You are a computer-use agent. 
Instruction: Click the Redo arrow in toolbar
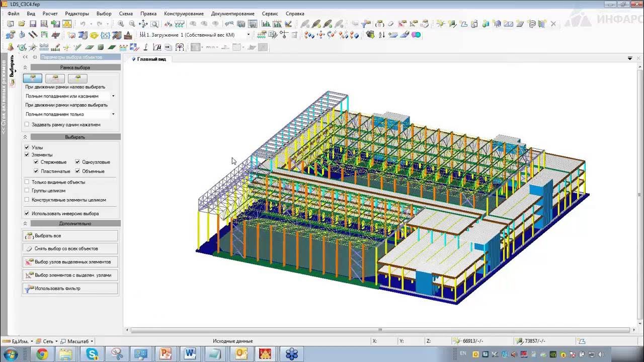[100, 24]
